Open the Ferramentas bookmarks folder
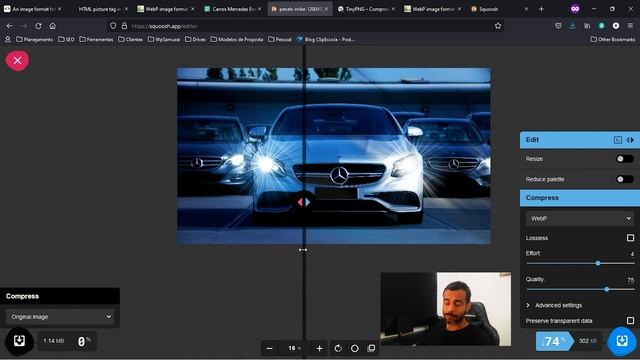 [x=96, y=40]
